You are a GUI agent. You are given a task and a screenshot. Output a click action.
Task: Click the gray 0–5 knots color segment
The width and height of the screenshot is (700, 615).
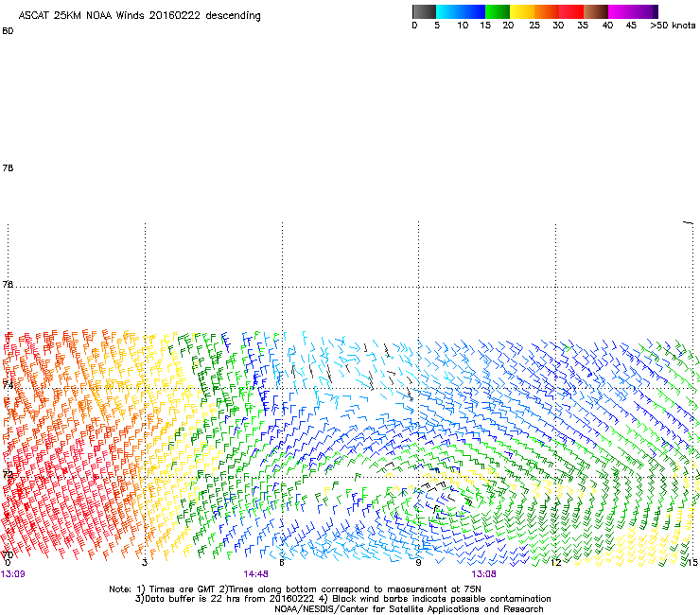(x=424, y=11)
